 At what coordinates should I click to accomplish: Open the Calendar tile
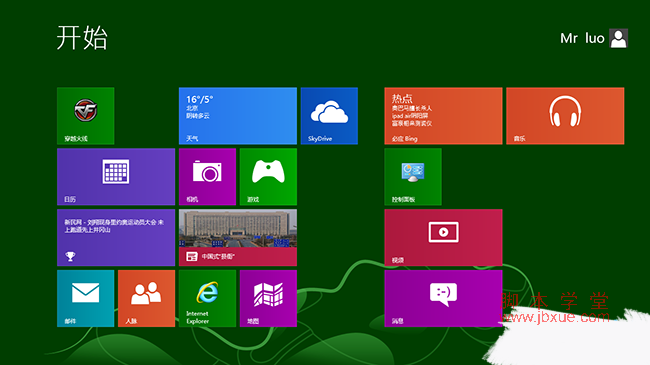[116, 177]
